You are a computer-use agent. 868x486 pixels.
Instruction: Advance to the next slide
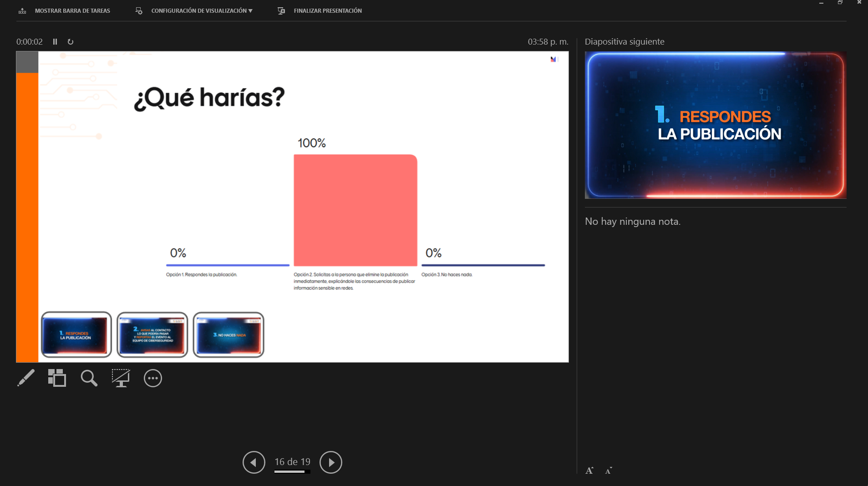331,462
